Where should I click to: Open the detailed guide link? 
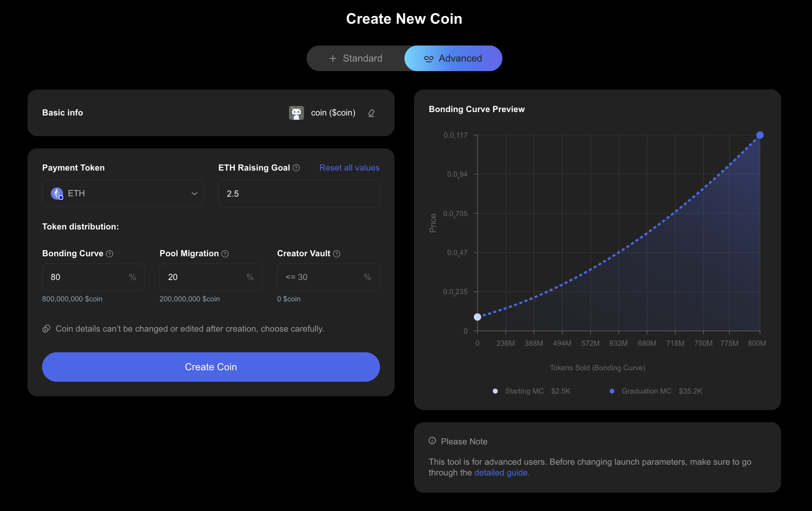click(502, 473)
